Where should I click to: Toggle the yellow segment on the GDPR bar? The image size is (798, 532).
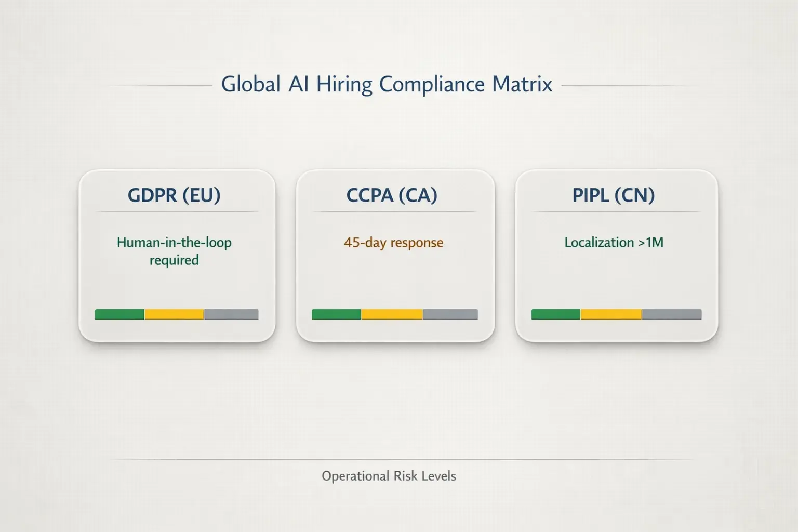tap(174, 314)
